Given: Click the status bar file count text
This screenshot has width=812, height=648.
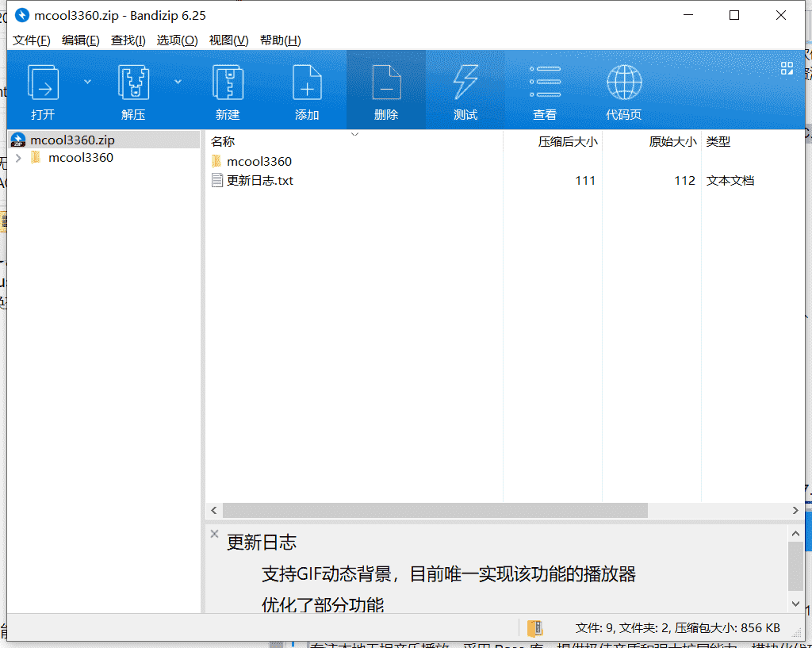Looking at the screenshot, I should 677,628.
